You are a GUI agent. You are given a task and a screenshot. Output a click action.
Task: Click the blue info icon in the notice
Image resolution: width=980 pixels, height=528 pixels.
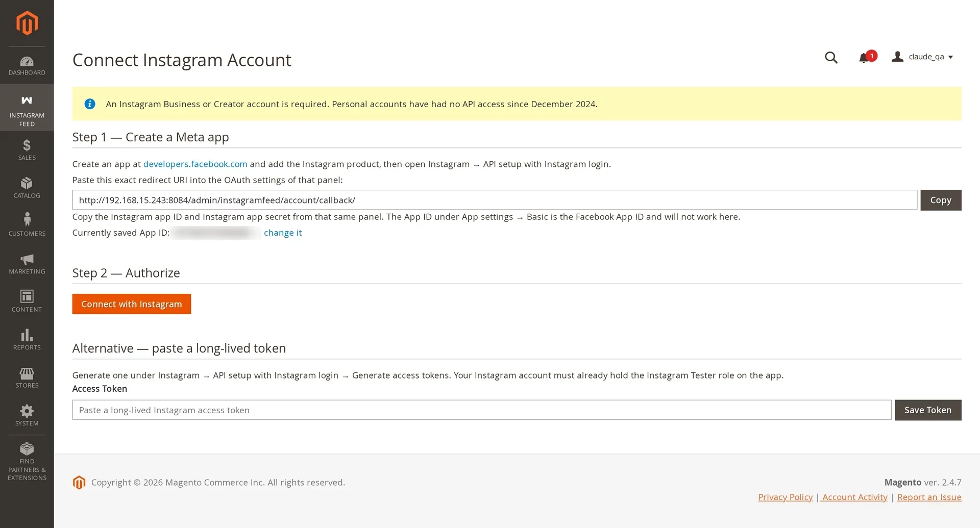tap(90, 104)
